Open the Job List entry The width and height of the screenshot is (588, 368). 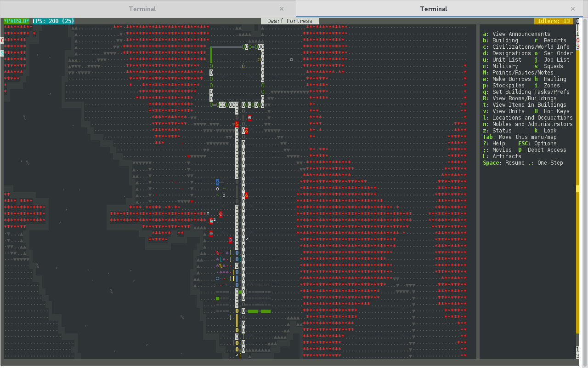click(552, 60)
